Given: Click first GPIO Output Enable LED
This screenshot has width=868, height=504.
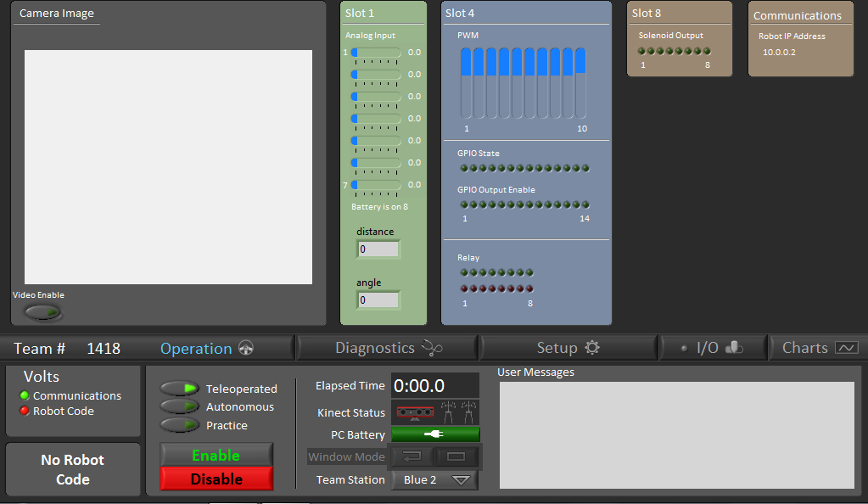Looking at the screenshot, I should pyautogui.click(x=464, y=205).
